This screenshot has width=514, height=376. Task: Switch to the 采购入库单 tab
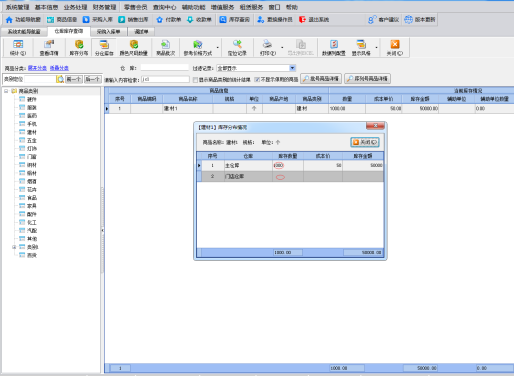(x=108, y=32)
